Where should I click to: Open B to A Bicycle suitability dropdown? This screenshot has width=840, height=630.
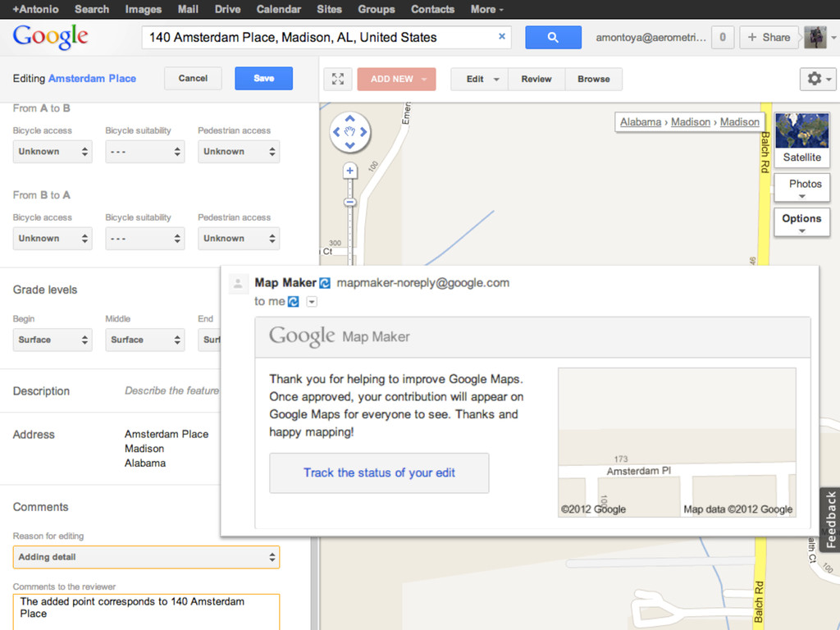pyautogui.click(x=144, y=239)
